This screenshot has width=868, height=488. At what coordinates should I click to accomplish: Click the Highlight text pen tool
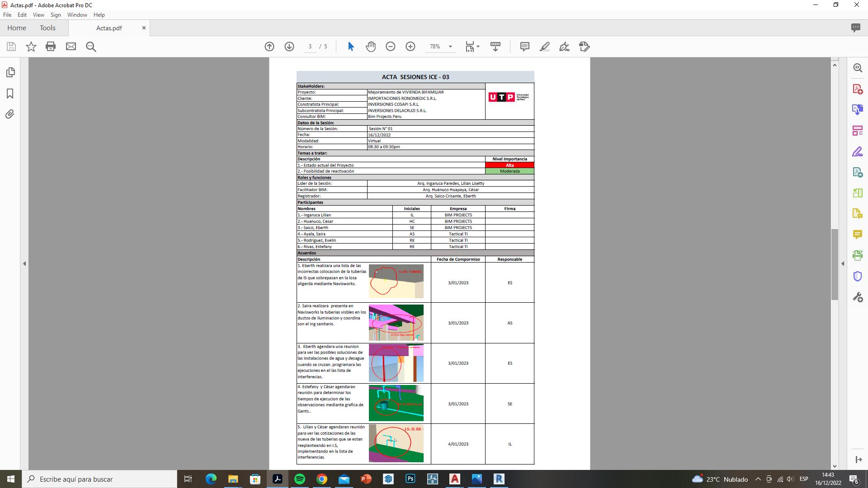pyautogui.click(x=544, y=47)
